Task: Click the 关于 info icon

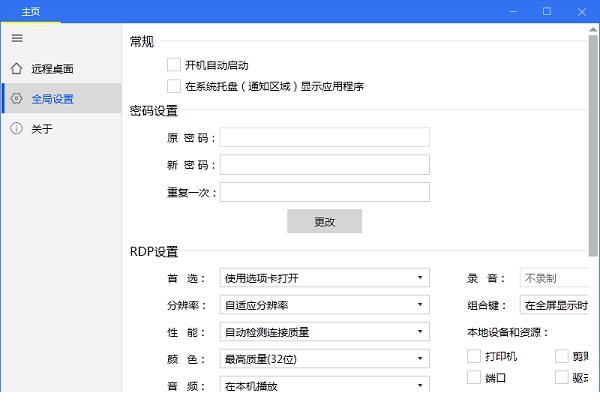Action: [x=16, y=129]
